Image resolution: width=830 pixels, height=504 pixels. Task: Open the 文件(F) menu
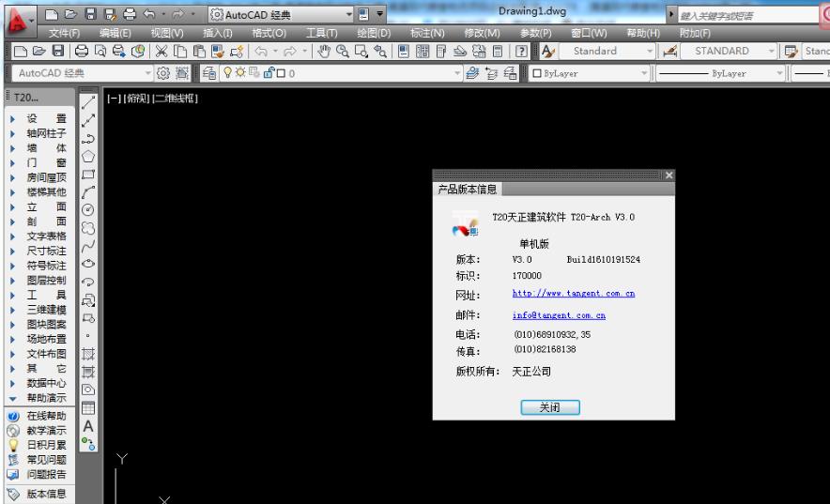(x=64, y=33)
